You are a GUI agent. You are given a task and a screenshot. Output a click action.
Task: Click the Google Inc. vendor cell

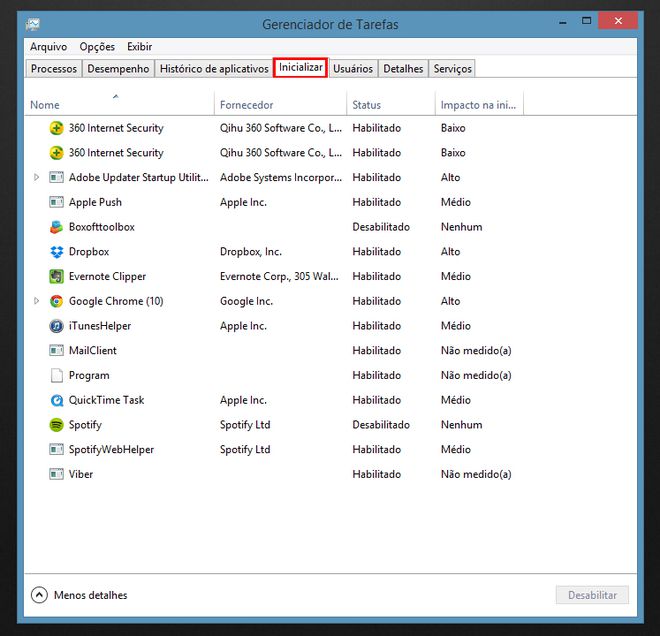click(x=246, y=301)
